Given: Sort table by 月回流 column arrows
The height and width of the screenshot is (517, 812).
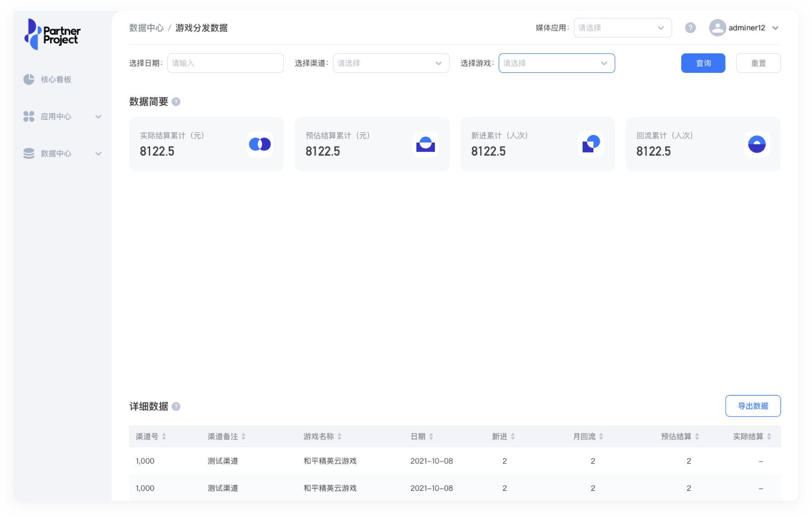Looking at the screenshot, I should click(601, 436).
